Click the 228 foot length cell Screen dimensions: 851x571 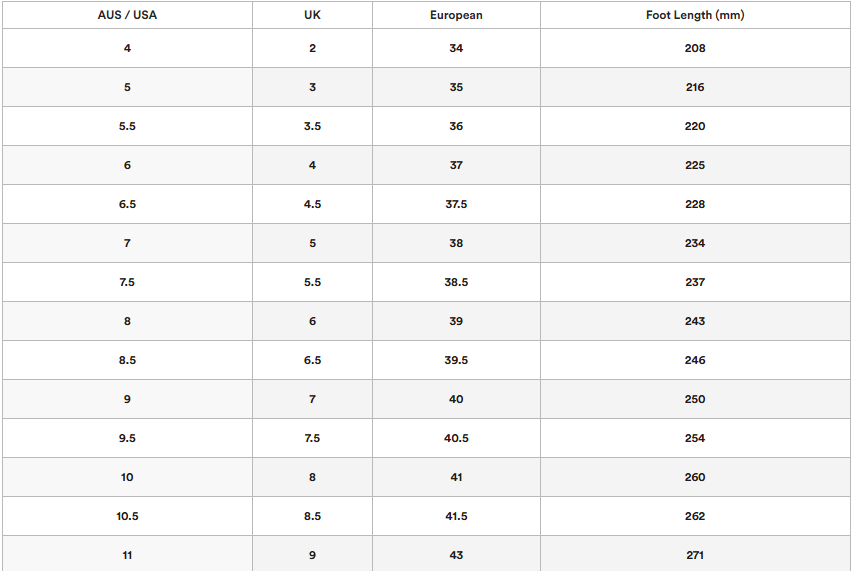pyautogui.click(x=695, y=204)
